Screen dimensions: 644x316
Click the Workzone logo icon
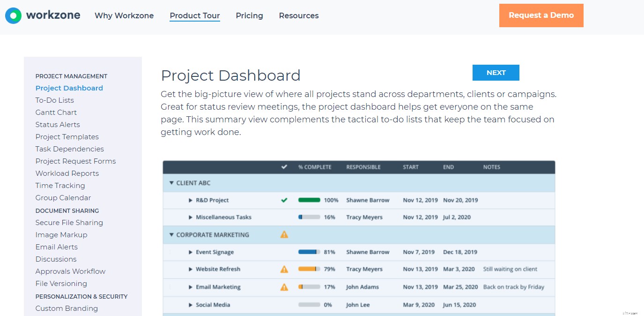(x=13, y=15)
